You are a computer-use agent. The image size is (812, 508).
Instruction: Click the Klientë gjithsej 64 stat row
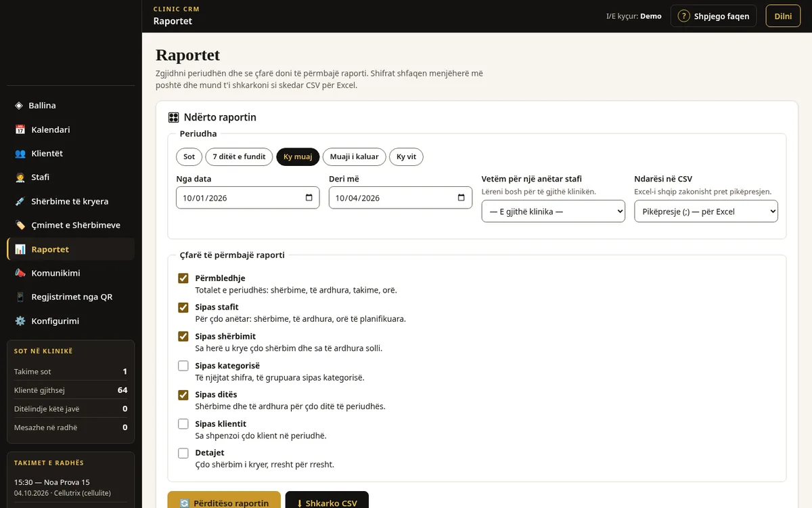coord(70,390)
